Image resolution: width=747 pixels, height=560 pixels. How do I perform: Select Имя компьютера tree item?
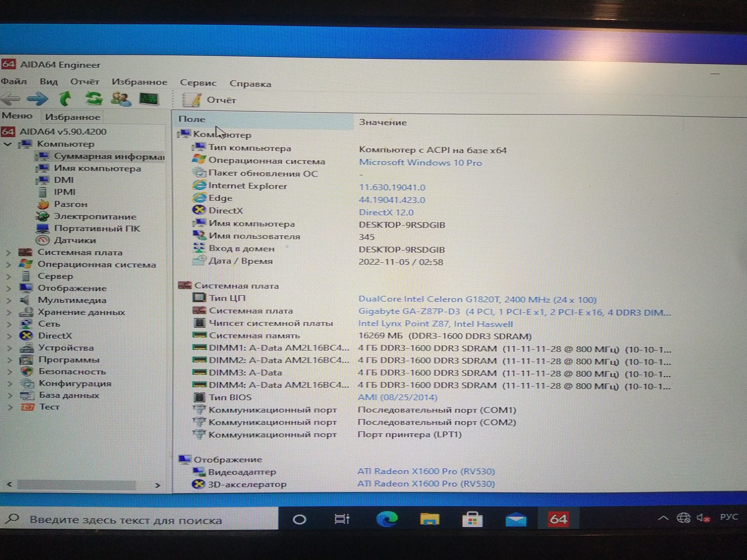tap(97, 168)
